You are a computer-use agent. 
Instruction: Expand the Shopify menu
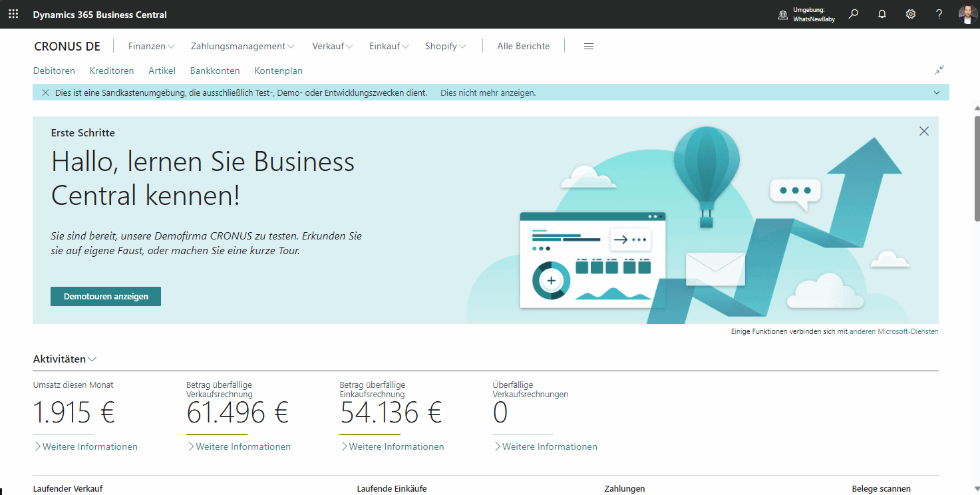[446, 46]
